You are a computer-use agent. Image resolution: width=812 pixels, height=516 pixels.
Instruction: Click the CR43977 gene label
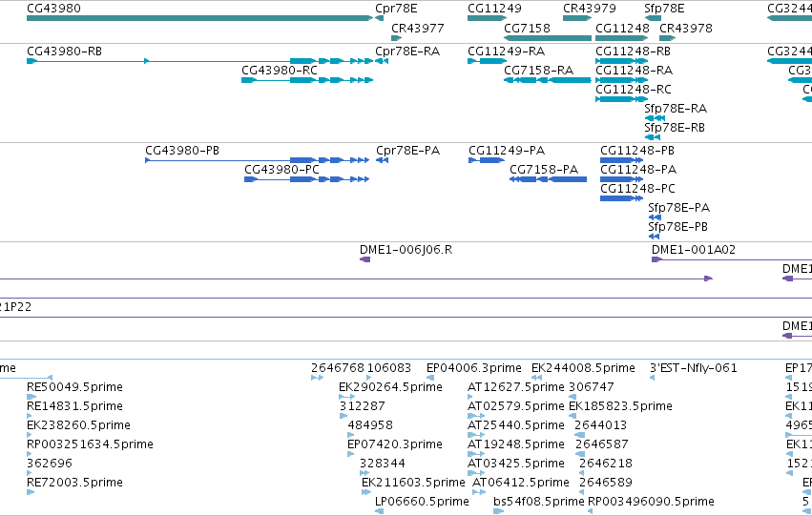tap(418, 28)
